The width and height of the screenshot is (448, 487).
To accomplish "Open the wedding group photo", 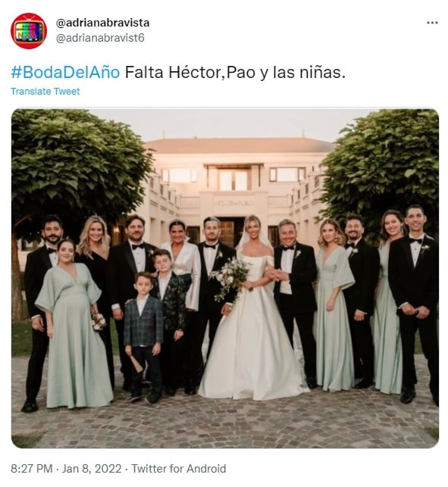I will click(x=225, y=278).
